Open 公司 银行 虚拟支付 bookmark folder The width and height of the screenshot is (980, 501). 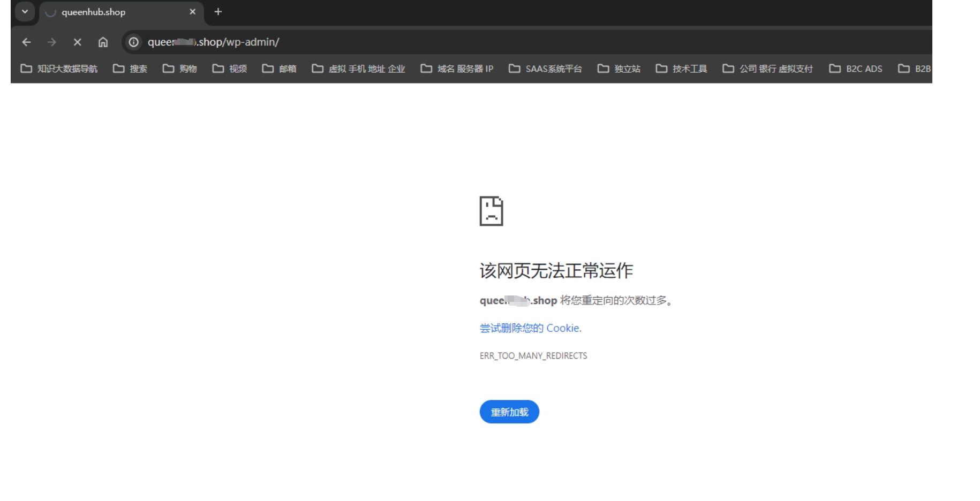click(767, 69)
